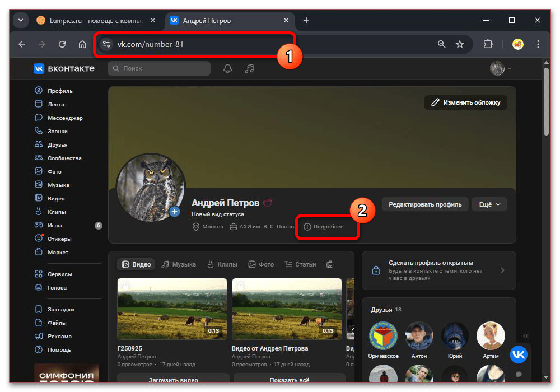Expand the Ещё dropdown button

tap(489, 204)
